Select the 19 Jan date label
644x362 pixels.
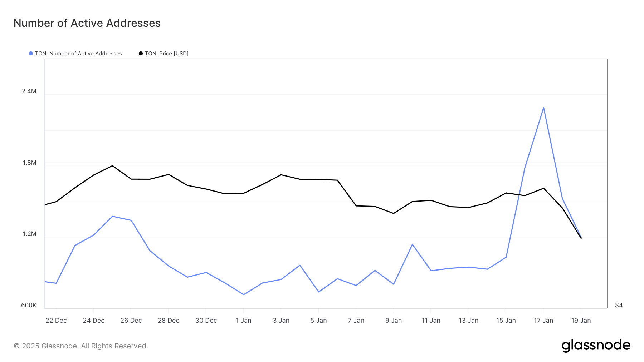tap(581, 321)
